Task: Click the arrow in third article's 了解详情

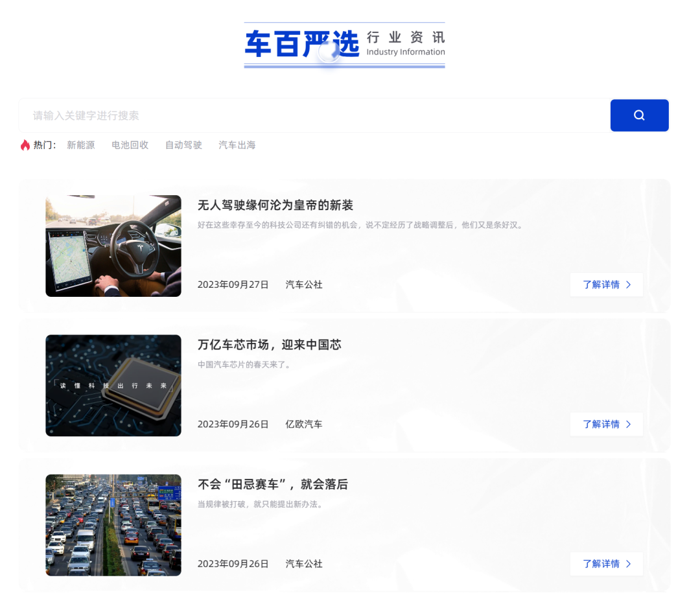Action: [x=628, y=564]
